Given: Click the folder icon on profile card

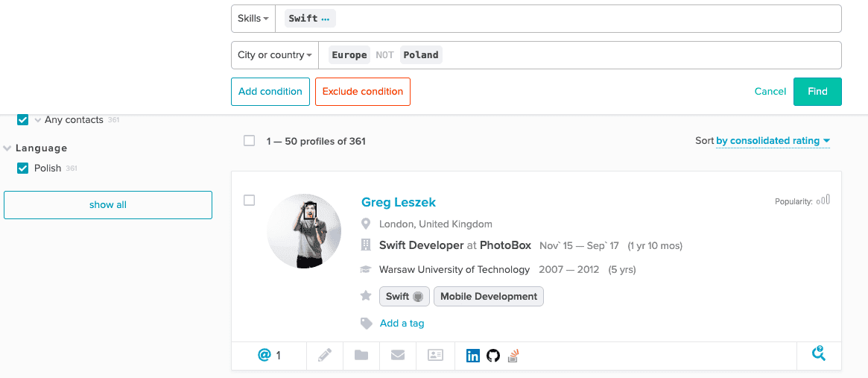Looking at the screenshot, I should 361,356.
